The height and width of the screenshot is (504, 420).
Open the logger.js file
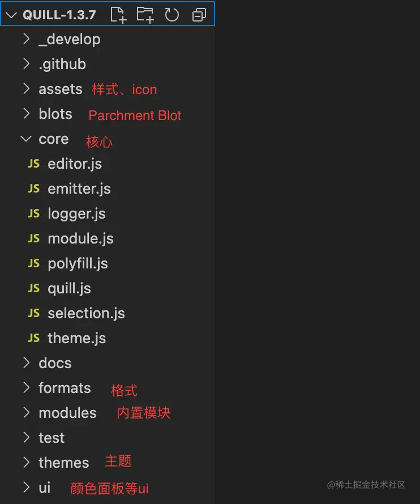[76, 213]
